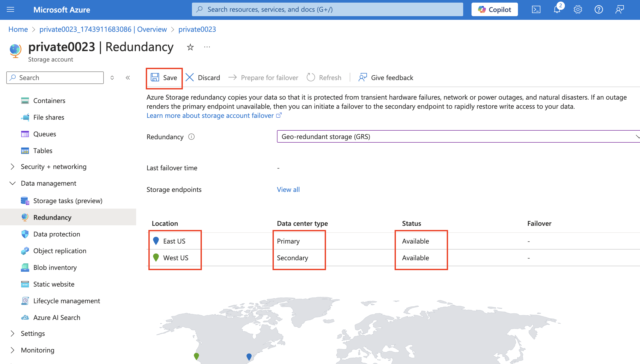640x364 pixels.
Task: Click the green West US map pin
Action: pyautogui.click(x=196, y=356)
